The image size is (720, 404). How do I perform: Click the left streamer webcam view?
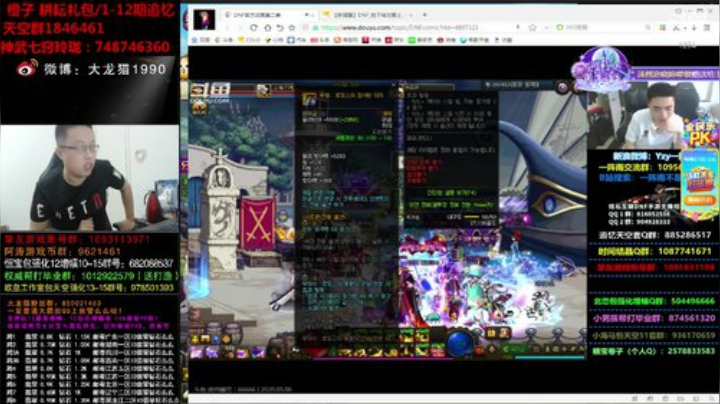90,177
